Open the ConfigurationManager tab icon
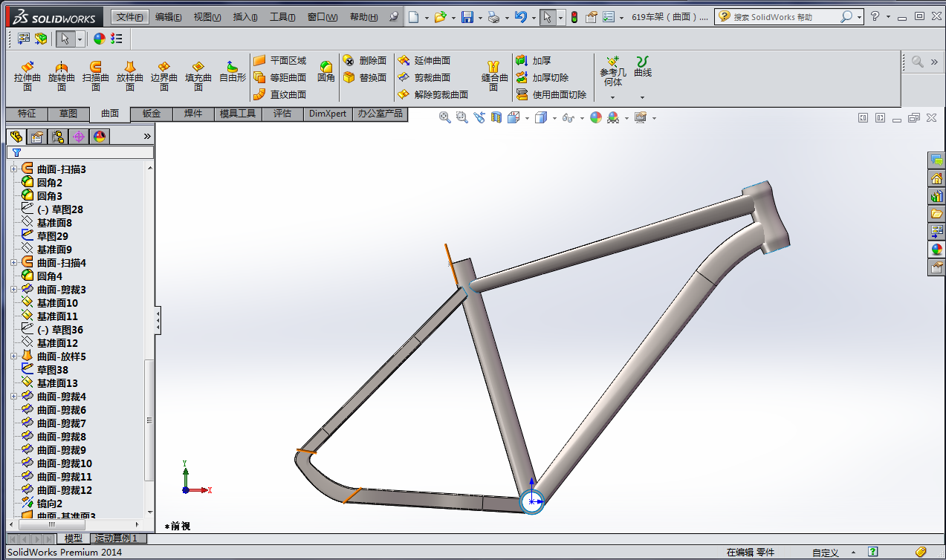Viewport: 946px width, 560px height. pyautogui.click(x=58, y=136)
